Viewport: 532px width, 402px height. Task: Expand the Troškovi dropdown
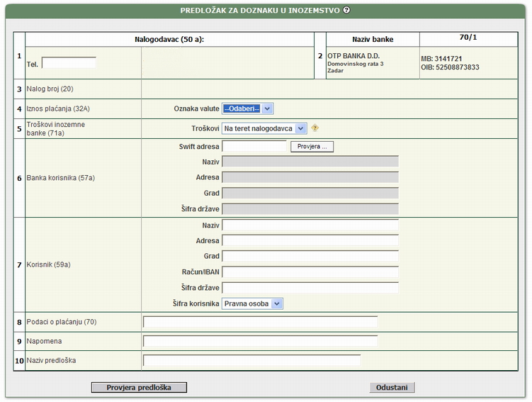(264, 128)
